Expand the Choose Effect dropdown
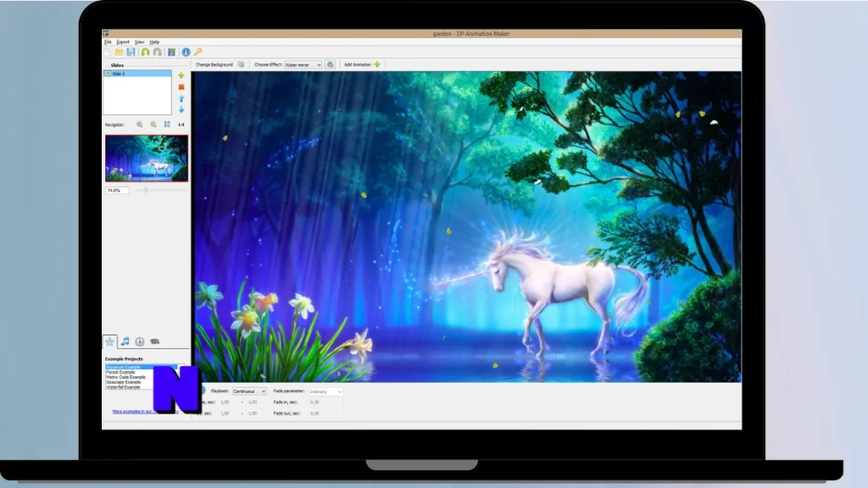The image size is (868, 488). point(303,64)
